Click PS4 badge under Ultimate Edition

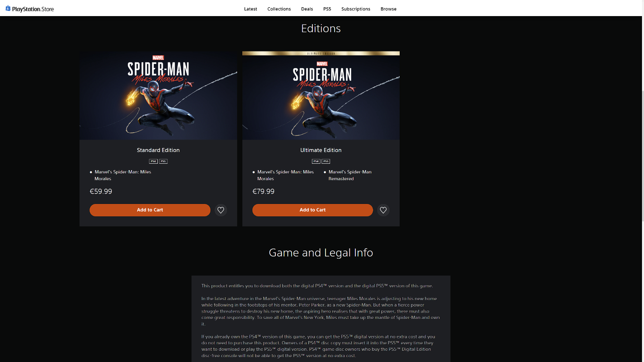coord(316,161)
